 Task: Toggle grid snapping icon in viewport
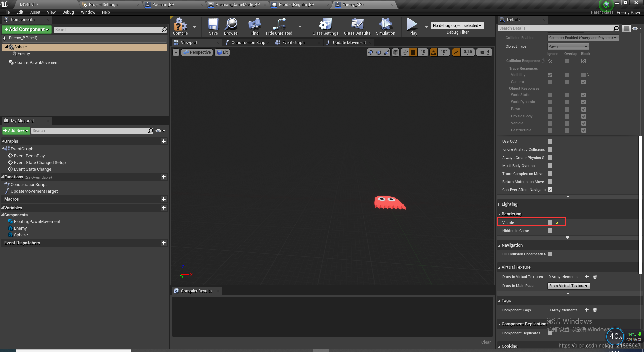[413, 52]
